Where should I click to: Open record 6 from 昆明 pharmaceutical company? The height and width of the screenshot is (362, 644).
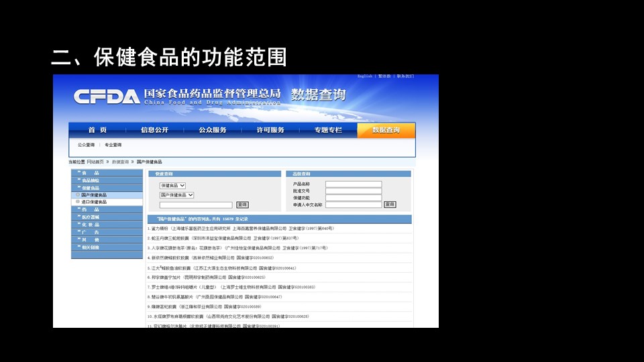tap(207, 278)
